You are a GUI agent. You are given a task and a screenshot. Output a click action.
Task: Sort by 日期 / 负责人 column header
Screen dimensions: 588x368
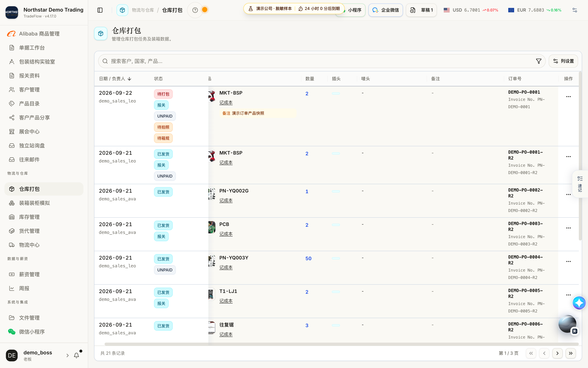(x=115, y=79)
